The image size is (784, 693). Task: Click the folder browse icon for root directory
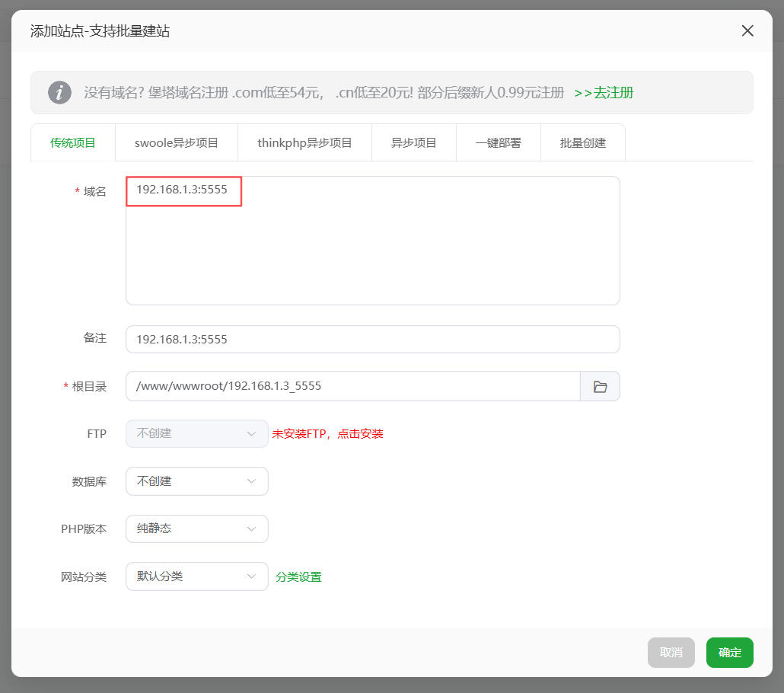[600, 386]
